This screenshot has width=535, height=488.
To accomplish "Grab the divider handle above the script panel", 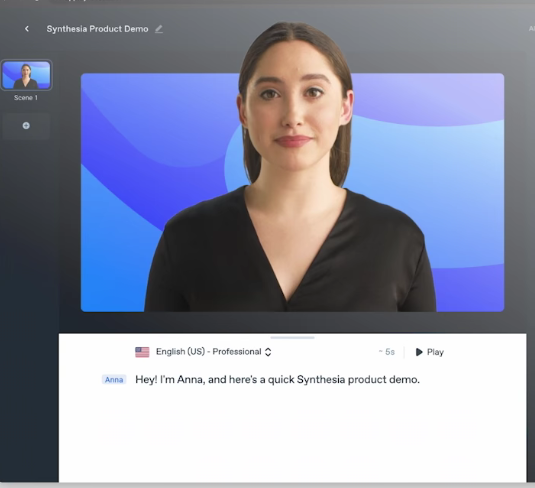I will pyautogui.click(x=292, y=338).
